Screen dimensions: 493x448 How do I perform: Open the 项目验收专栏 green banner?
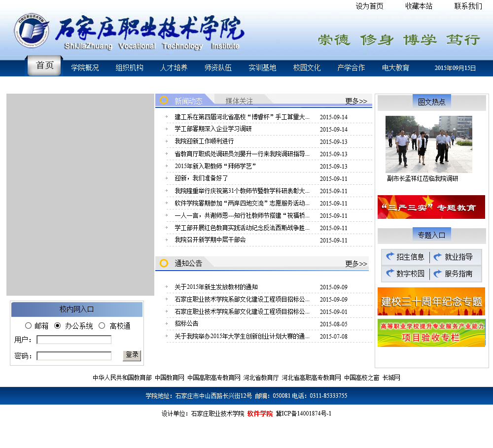pos(431,333)
